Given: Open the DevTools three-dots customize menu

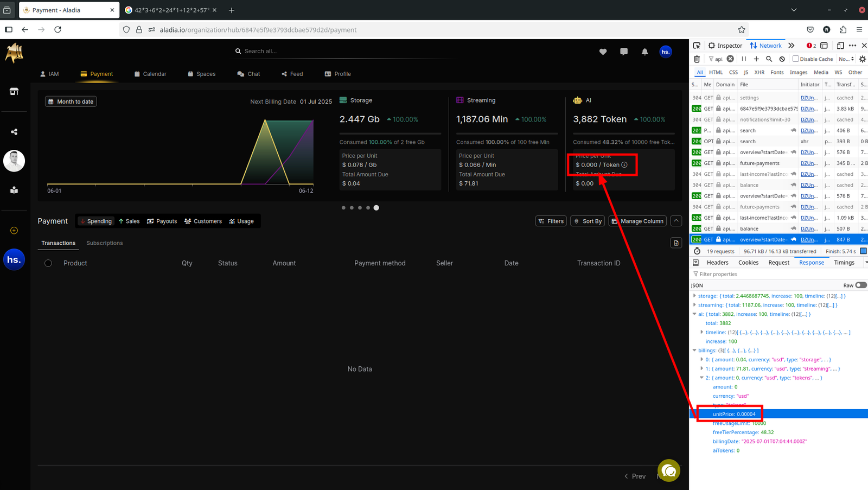Looking at the screenshot, I should tap(852, 46).
